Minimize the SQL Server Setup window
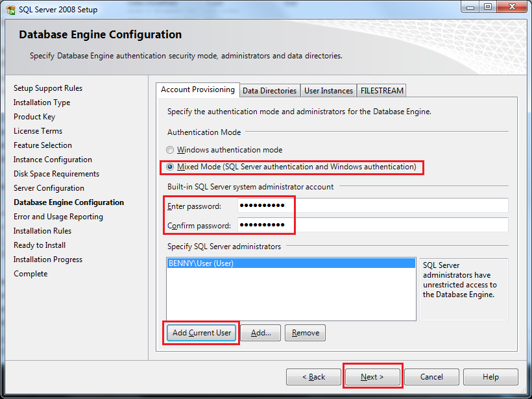This screenshot has width=532, height=399. (x=470, y=7)
